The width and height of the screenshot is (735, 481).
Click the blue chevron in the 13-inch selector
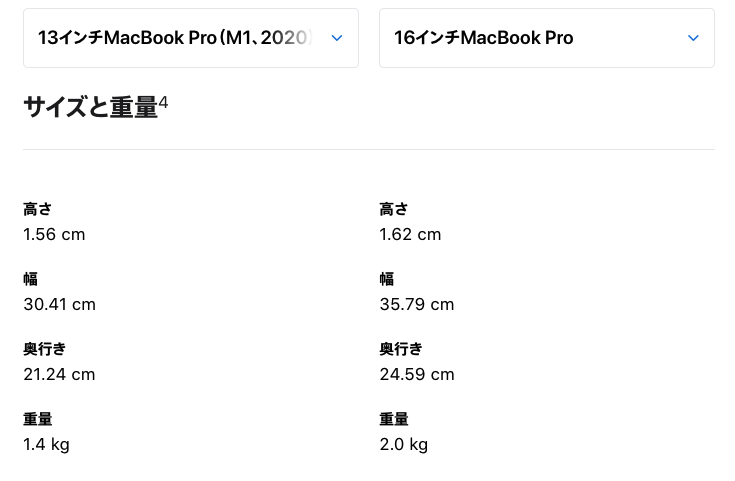[x=337, y=38]
